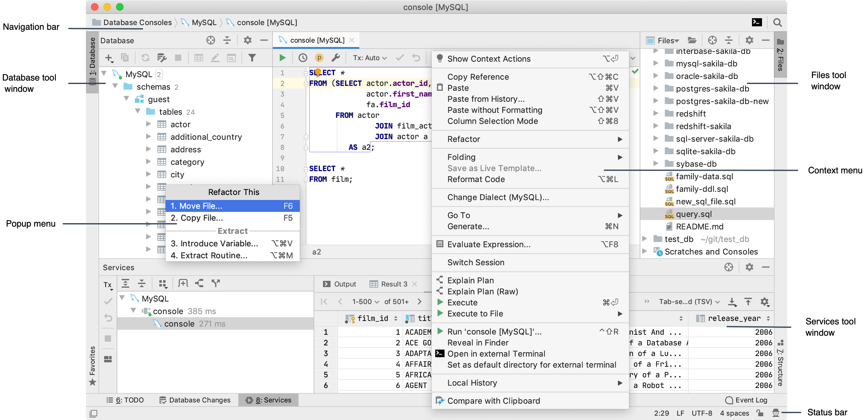The height and width of the screenshot is (420, 868).
Task: Toggle the 2: Files side tab
Action: click(x=780, y=55)
